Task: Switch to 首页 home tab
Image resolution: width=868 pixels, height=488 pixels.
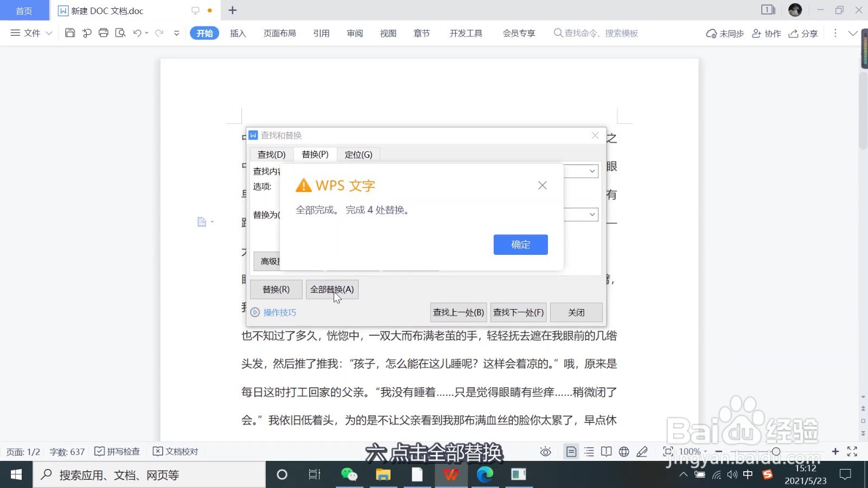Action: 24,11
